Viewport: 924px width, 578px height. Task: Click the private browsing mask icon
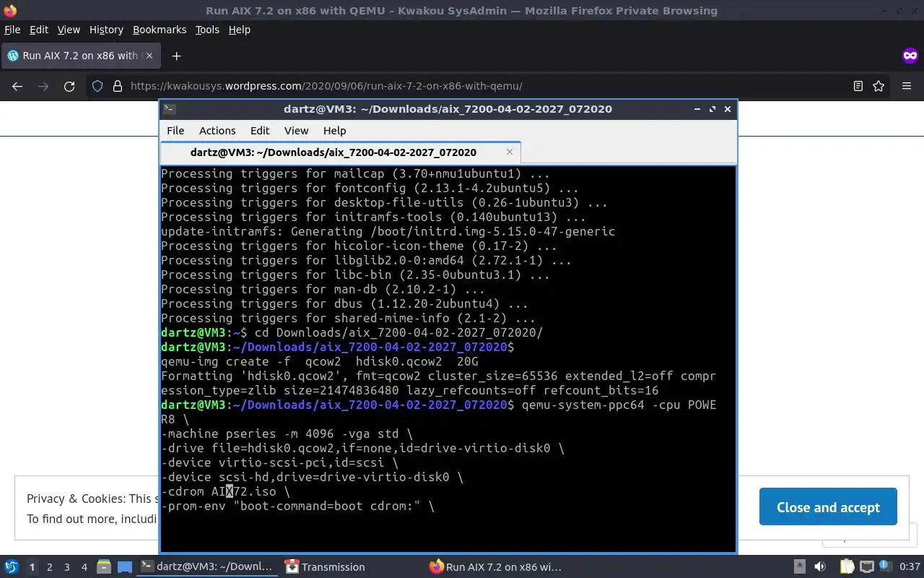point(910,56)
